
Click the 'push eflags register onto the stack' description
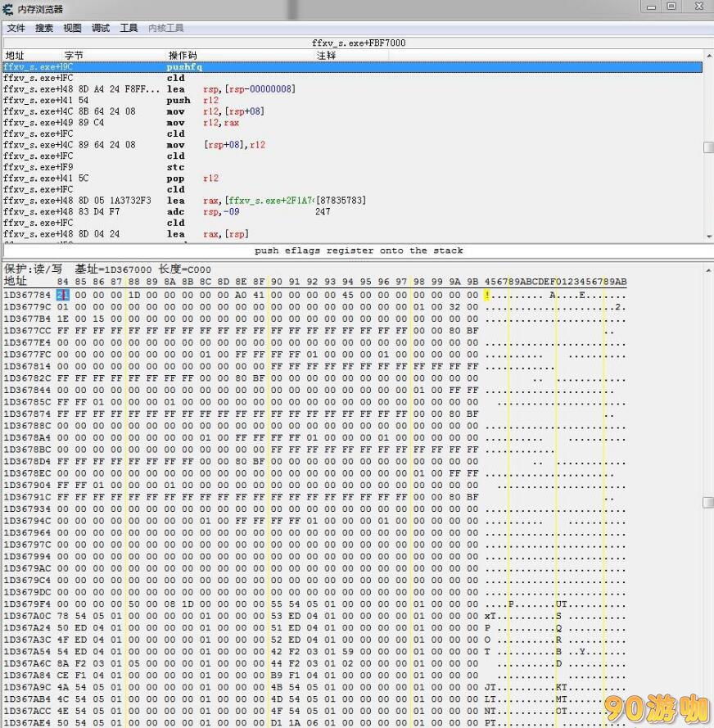click(x=359, y=251)
